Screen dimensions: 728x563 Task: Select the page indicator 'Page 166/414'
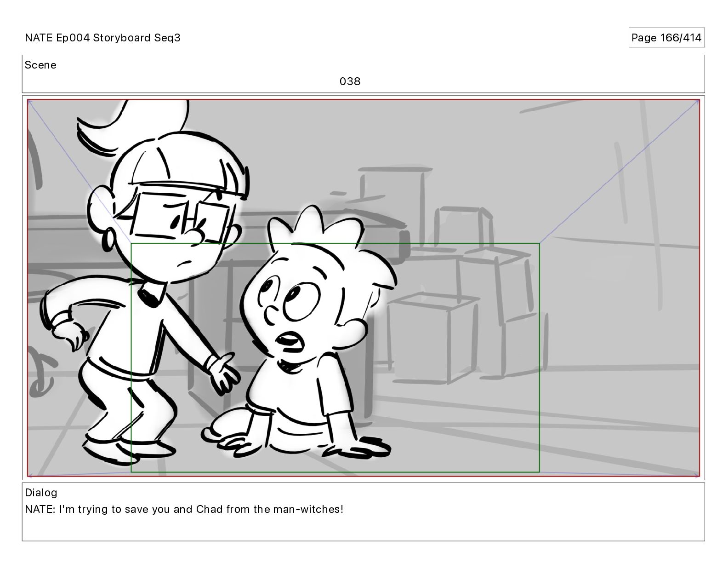tap(666, 38)
